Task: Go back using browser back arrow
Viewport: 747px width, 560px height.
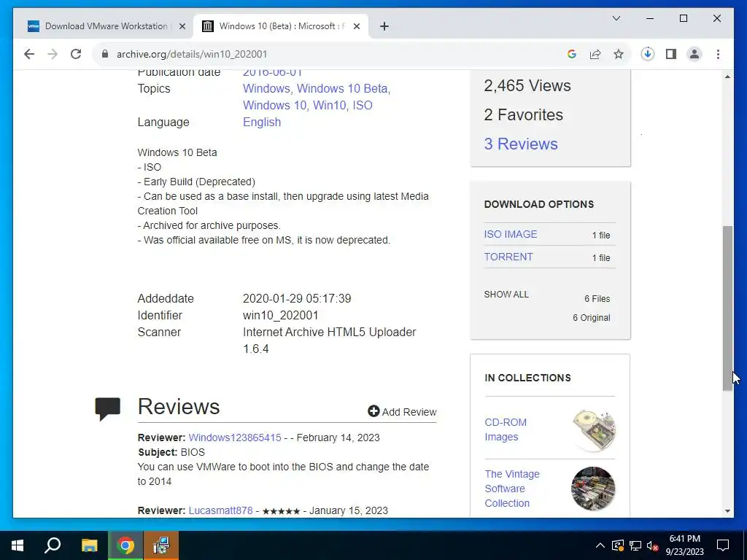Action: tap(29, 54)
